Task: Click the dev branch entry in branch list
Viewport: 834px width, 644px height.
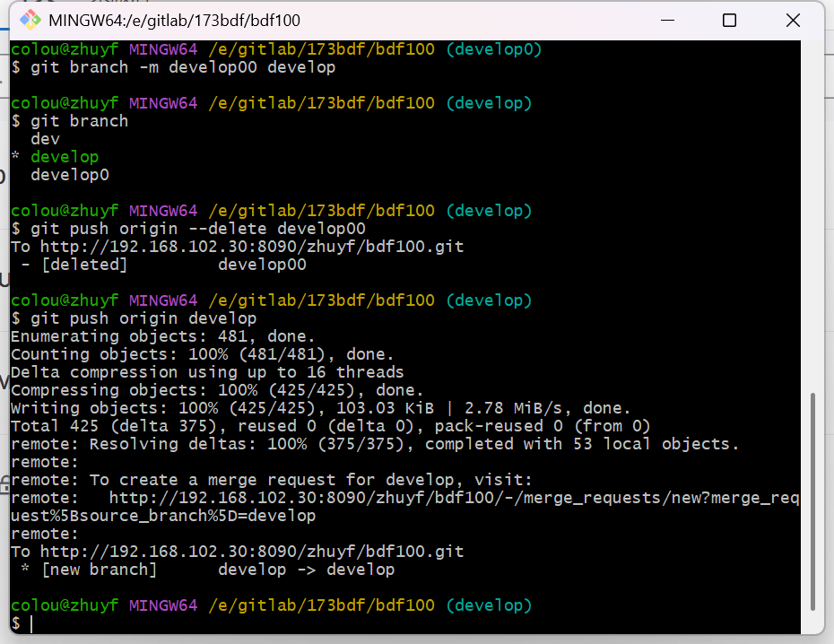Action: 45,138
